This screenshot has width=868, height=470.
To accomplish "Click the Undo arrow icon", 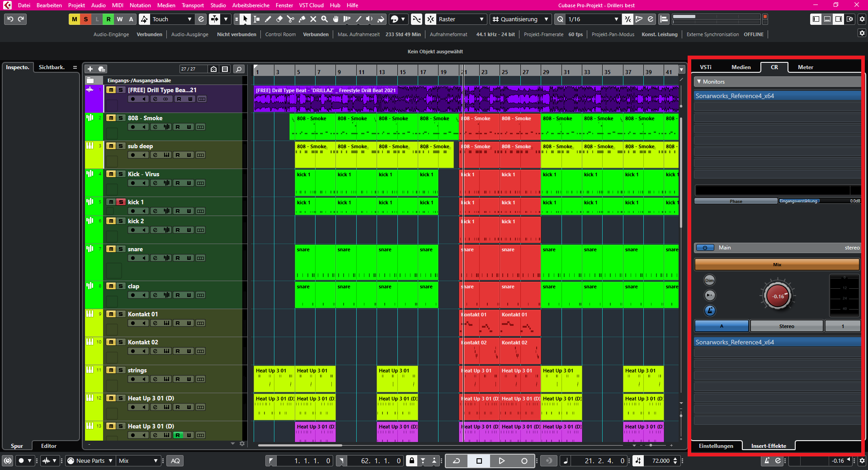I will coord(10,19).
